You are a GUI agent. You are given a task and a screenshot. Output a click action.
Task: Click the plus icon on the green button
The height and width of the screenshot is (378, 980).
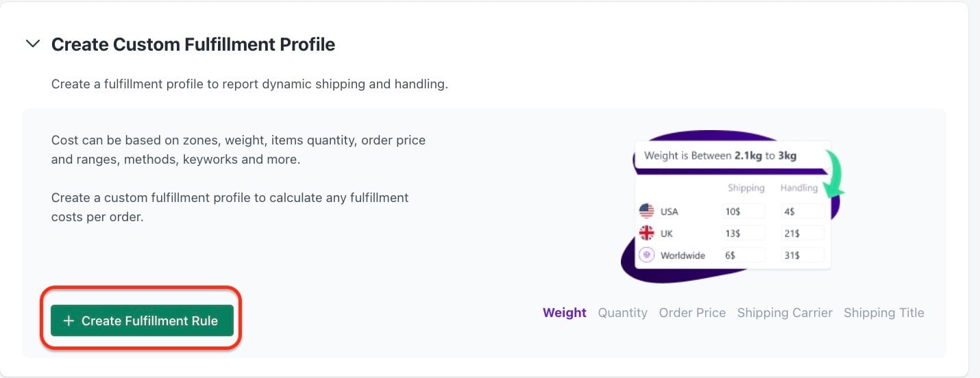69,320
